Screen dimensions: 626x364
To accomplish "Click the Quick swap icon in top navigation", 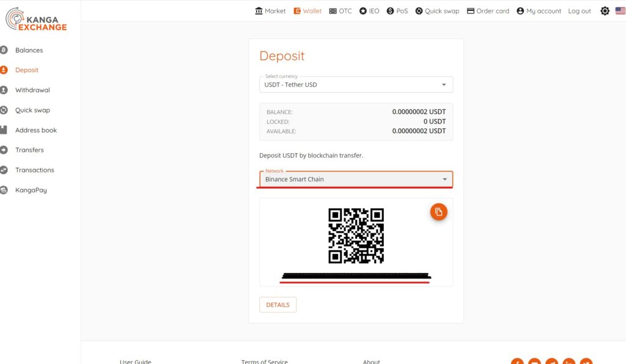I will click(419, 11).
